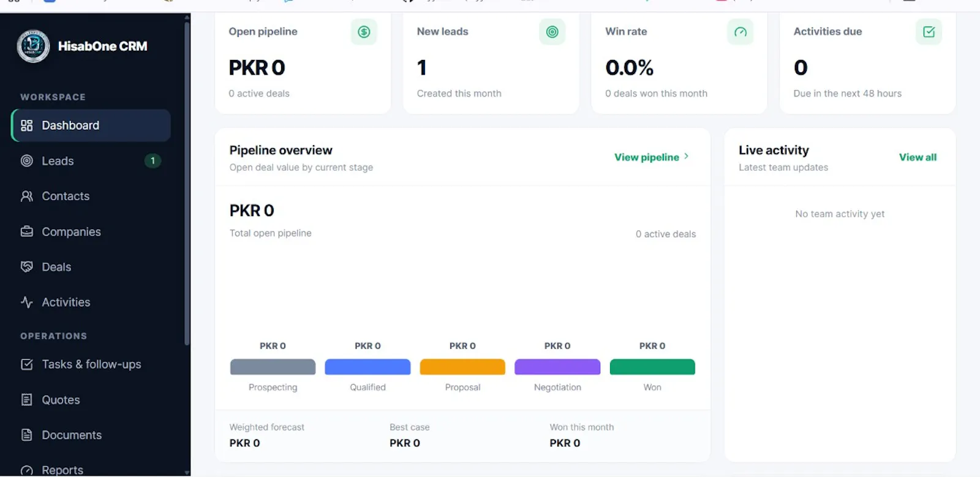Image resolution: width=980 pixels, height=477 pixels.
Task: Click the Activities pulse icon in sidebar
Action: point(26,302)
